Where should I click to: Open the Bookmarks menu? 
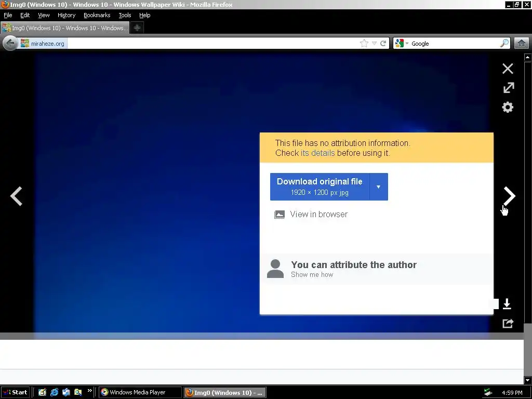click(x=97, y=15)
